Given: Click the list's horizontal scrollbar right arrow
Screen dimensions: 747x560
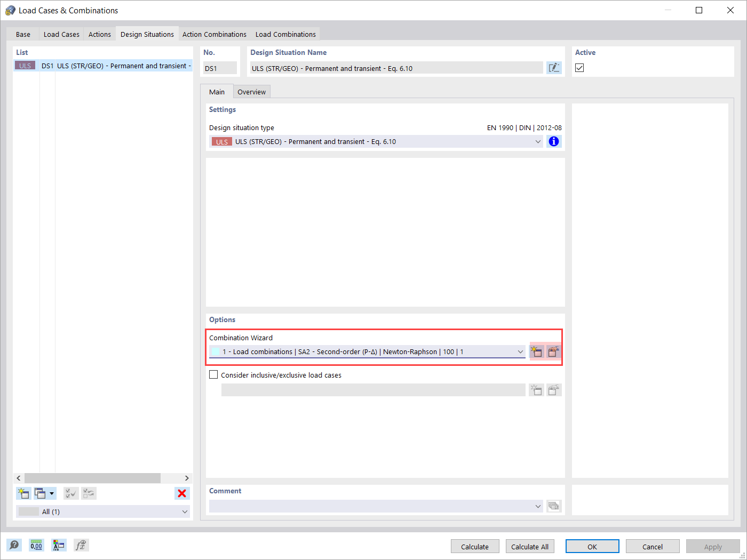Looking at the screenshot, I should [187, 478].
